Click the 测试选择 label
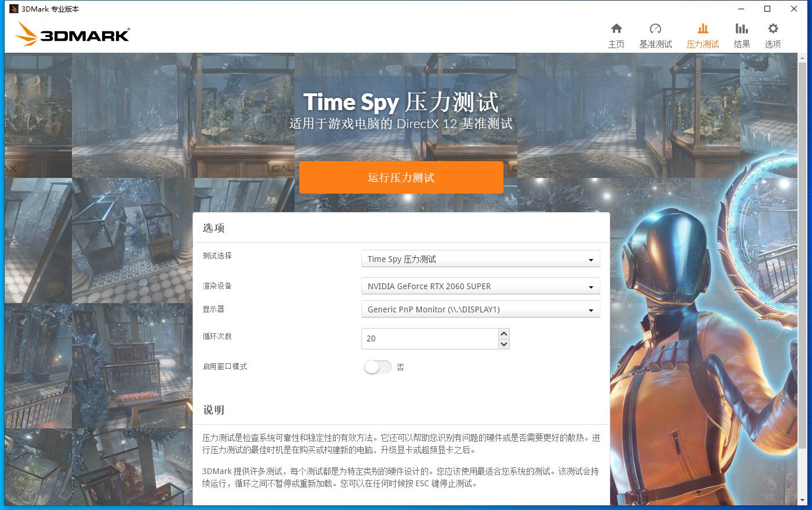This screenshot has width=812, height=510. (217, 256)
